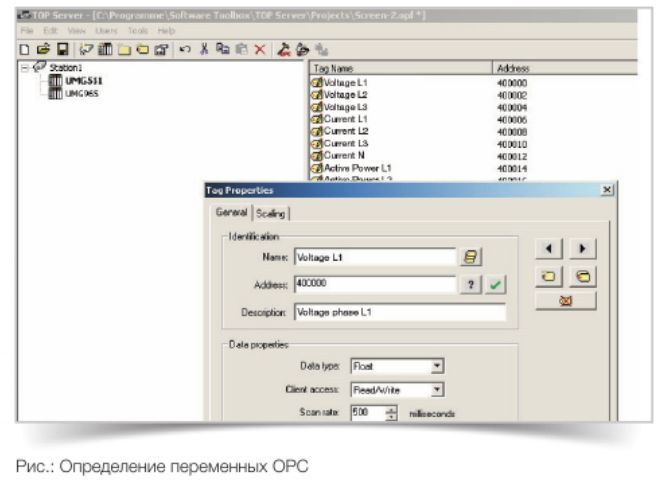Collapse the Station1 tree node
657x482 pixels.
(24, 68)
